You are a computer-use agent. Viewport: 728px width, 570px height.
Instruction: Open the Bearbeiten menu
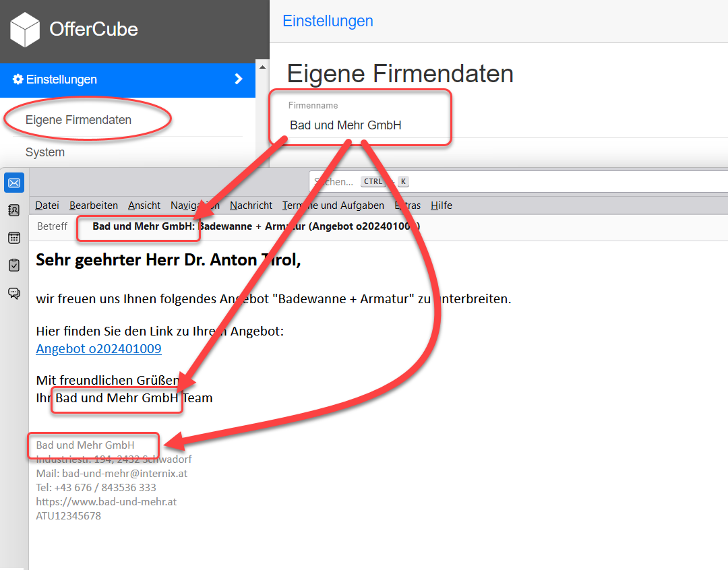(x=93, y=205)
